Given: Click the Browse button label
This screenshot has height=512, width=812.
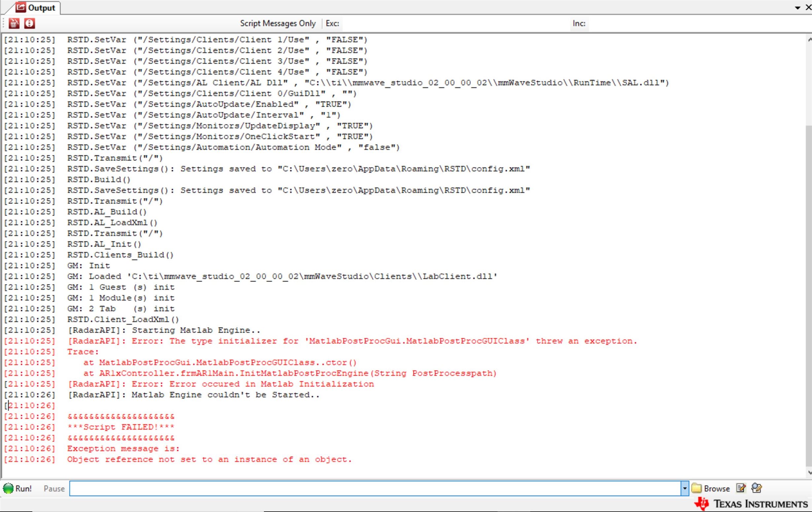Looking at the screenshot, I should [717, 488].
